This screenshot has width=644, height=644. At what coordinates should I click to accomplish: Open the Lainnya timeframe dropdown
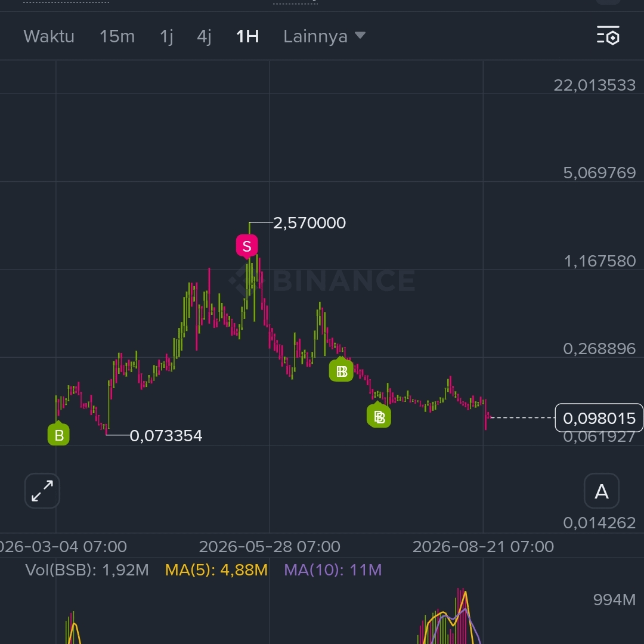point(324,36)
